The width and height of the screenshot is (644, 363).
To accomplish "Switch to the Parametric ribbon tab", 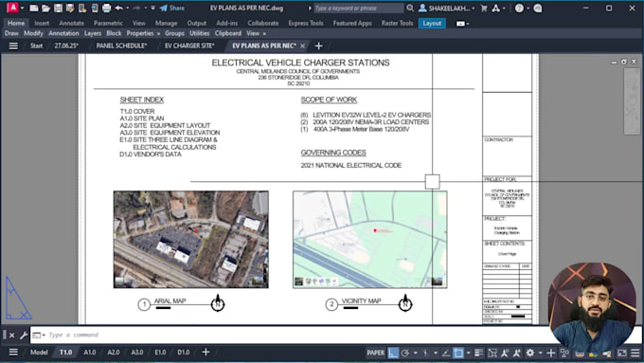I will 108,24.
